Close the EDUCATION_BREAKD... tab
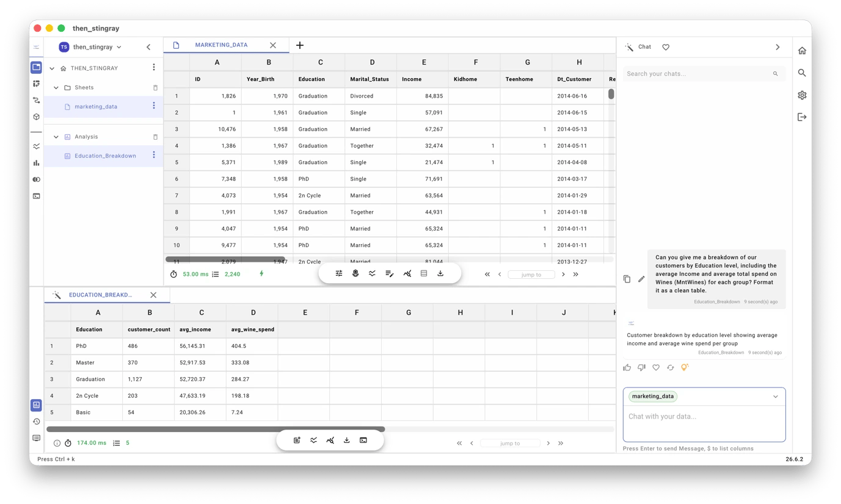841x504 pixels. tap(153, 295)
